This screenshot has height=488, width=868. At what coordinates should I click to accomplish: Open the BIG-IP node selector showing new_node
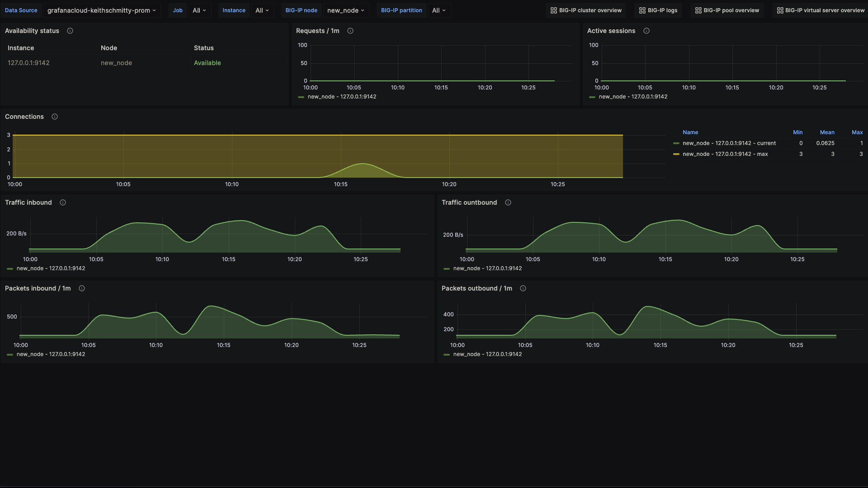pos(346,10)
